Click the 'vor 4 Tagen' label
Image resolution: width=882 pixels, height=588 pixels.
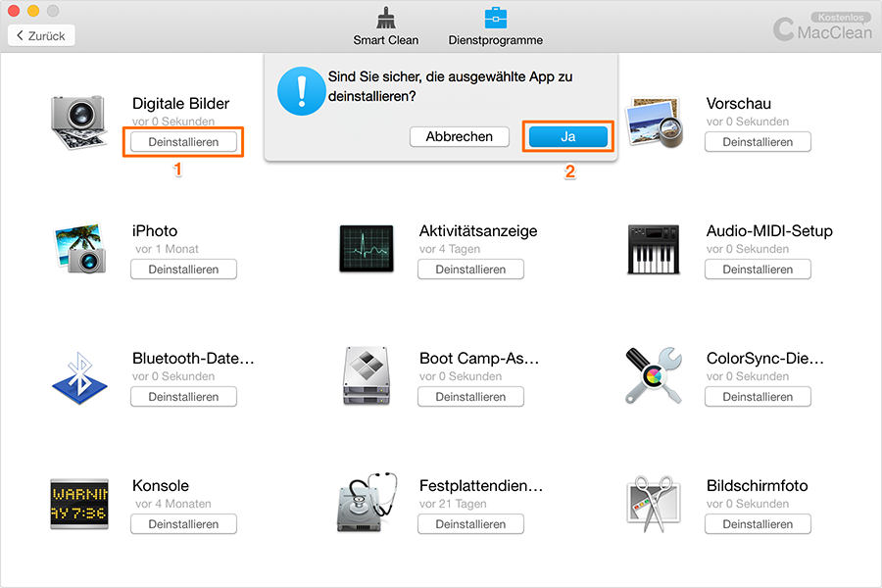point(450,249)
